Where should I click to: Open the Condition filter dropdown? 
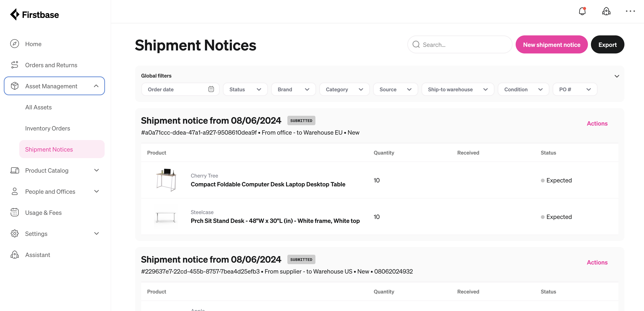pos(523,89)
